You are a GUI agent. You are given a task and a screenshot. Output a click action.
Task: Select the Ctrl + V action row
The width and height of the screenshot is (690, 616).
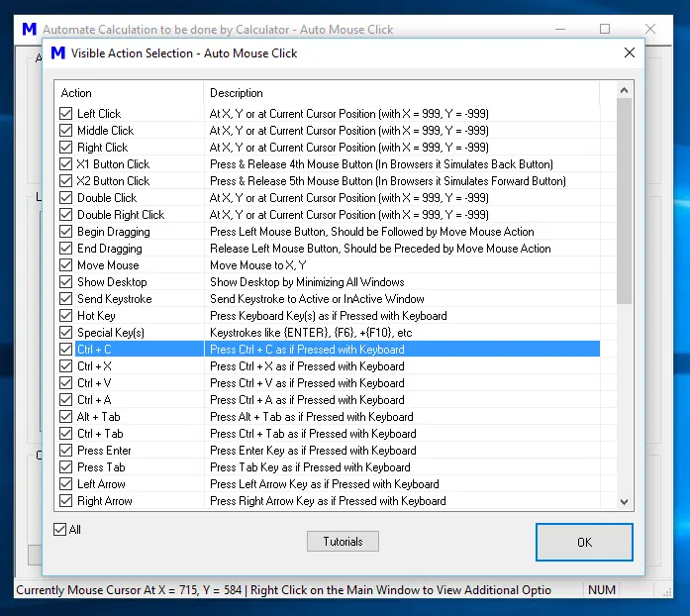tap(94, 383)
